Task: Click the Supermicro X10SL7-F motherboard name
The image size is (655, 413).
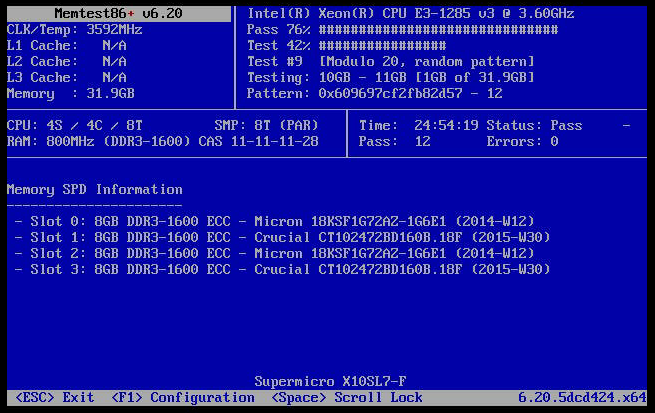Action: tap(330, 381)
